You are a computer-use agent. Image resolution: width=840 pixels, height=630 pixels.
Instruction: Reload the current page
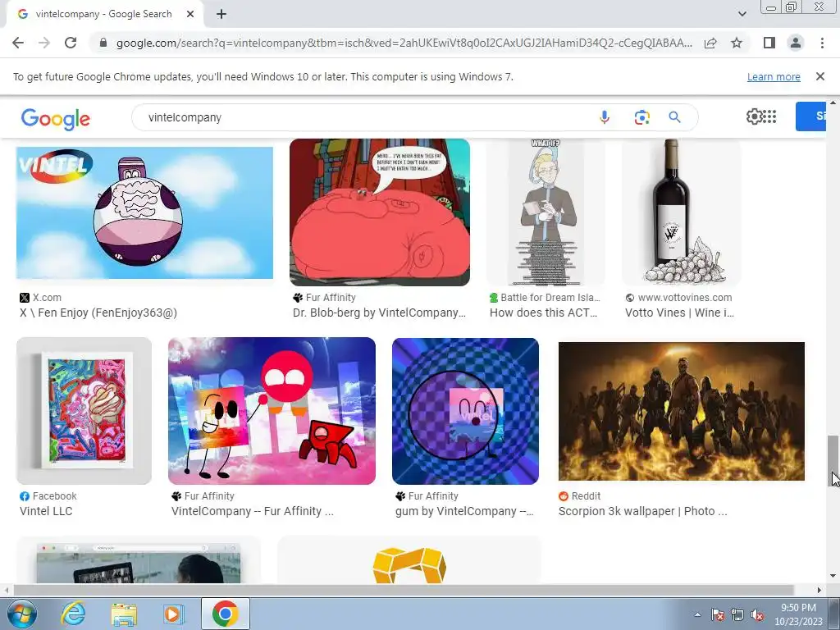pyautogui.click(x=71, y=43)
